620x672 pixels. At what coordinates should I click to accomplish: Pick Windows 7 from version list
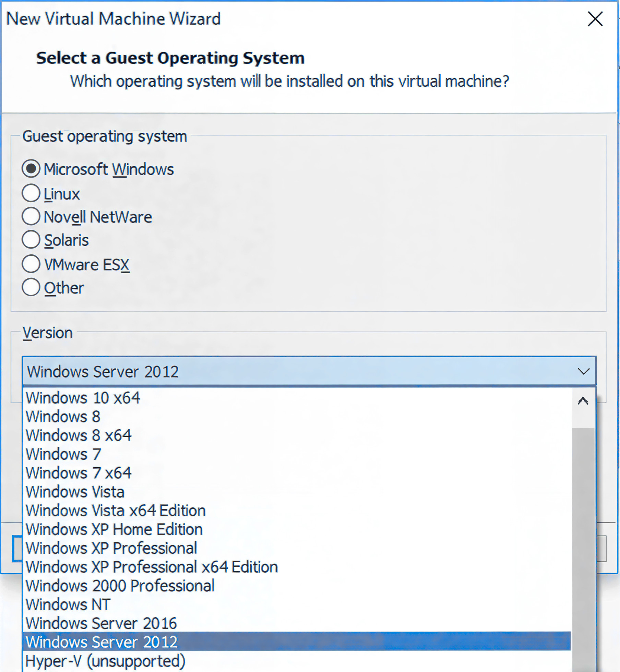coord(63,454)
